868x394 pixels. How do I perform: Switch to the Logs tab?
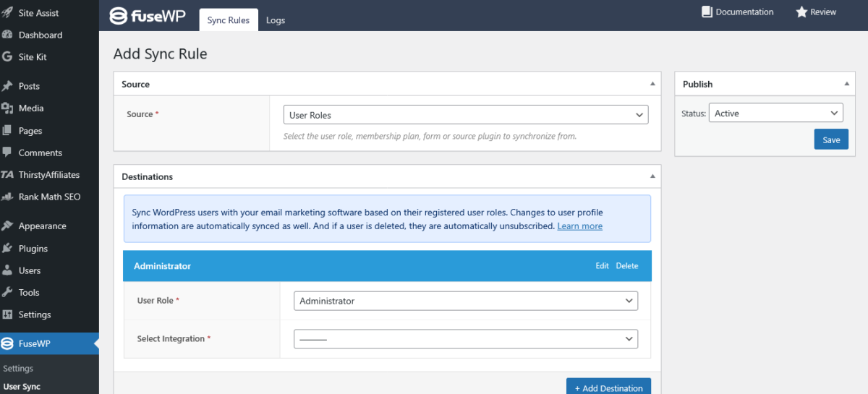[x=276, y=20]
